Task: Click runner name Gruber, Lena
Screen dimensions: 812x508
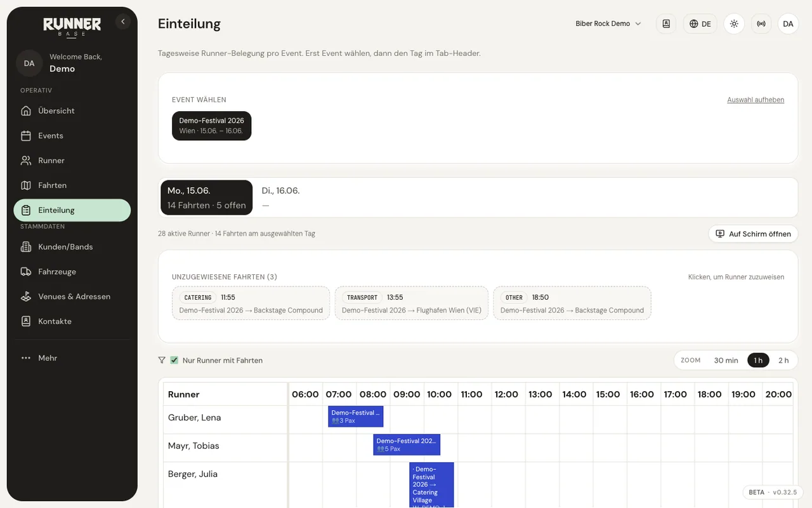Action: [x=194, y=418]
